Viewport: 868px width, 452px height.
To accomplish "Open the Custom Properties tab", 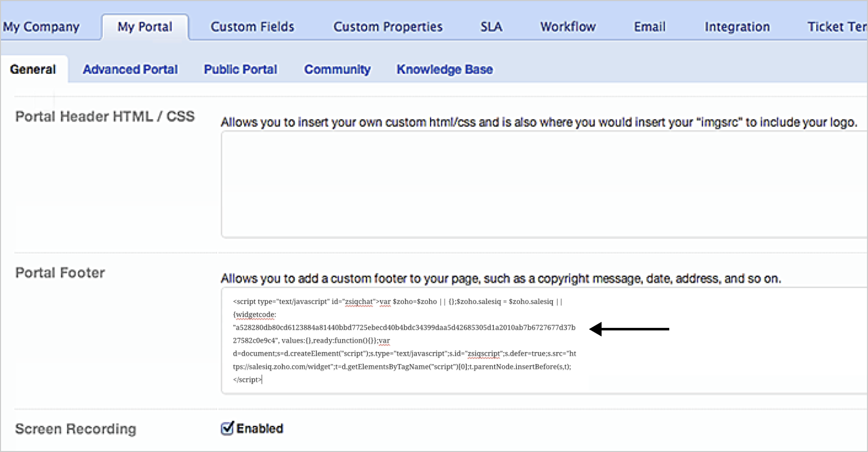I will pos(388,27).
